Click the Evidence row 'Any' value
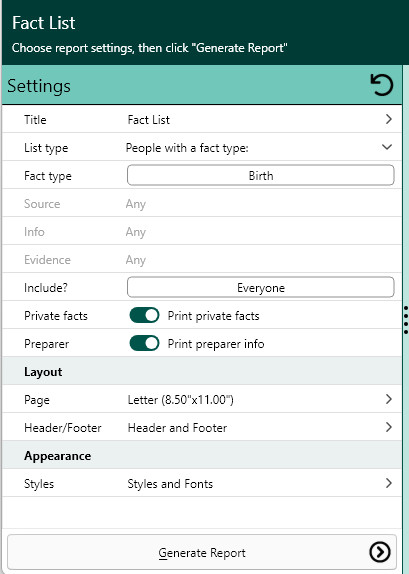The image size is (409, 574). 136,260
